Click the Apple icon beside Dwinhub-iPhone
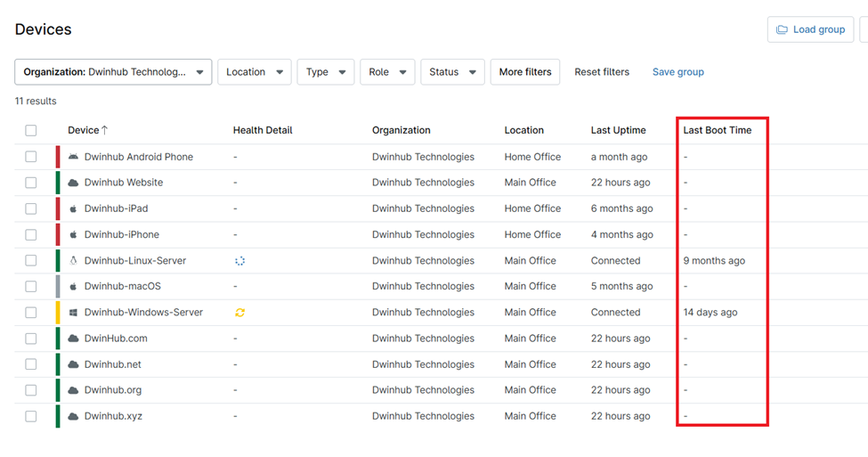This screenshot has width=868, height=457. [73, 235]
